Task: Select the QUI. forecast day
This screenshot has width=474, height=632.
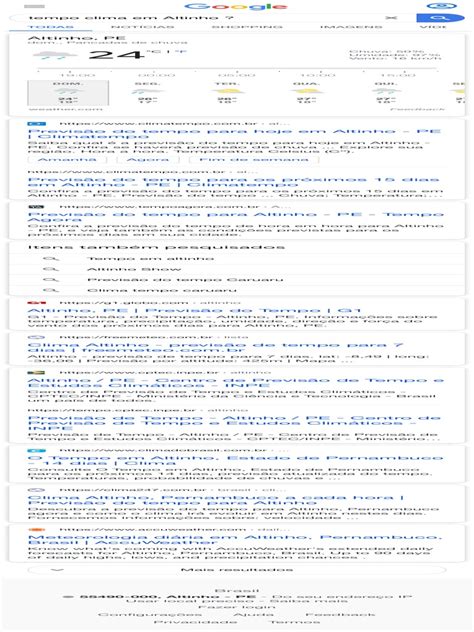Action: click(x=386, y=93)
